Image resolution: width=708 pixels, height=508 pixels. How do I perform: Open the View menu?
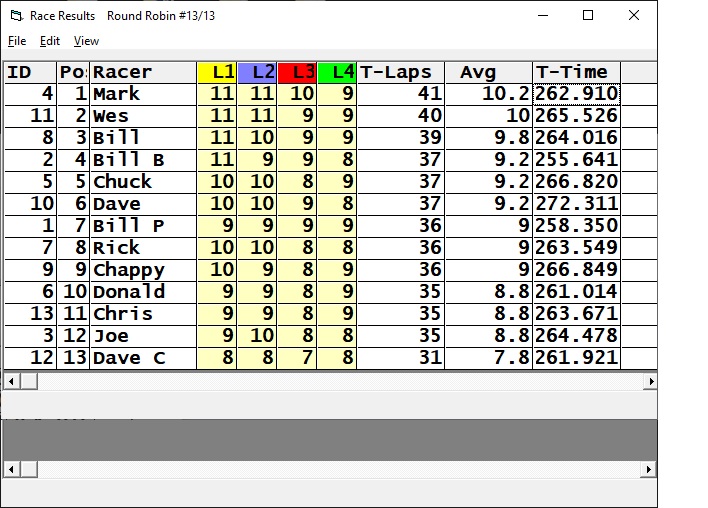coord(87,41)
